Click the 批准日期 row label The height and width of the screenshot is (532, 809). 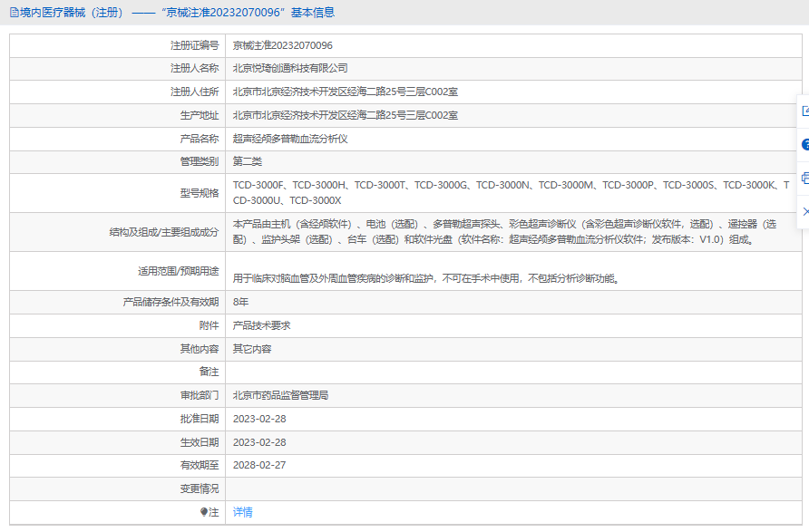200,419
